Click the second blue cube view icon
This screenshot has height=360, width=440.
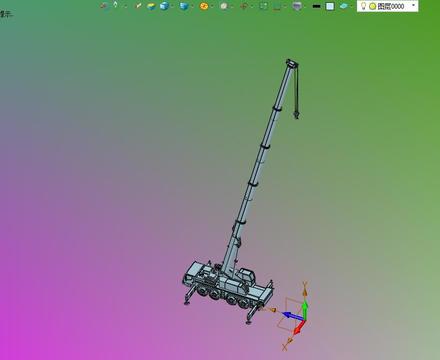coord(184,6)
